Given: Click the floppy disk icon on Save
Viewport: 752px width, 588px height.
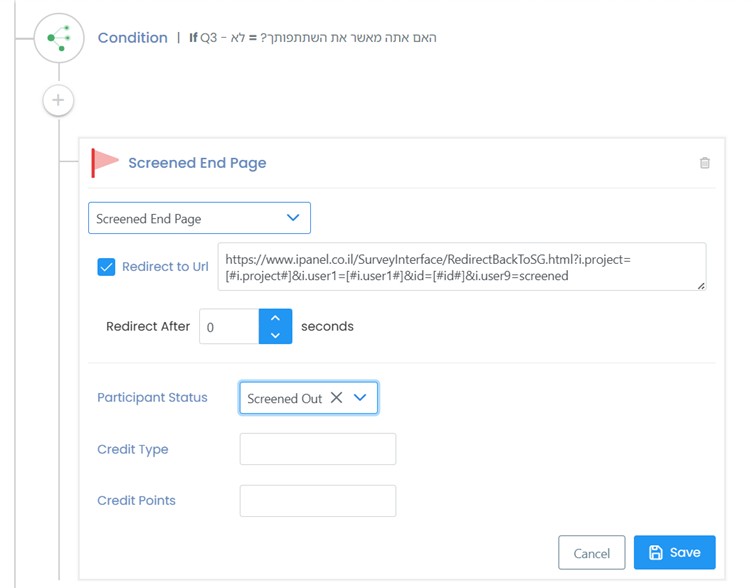Looking at the screenshot, I should click(656, 553).
